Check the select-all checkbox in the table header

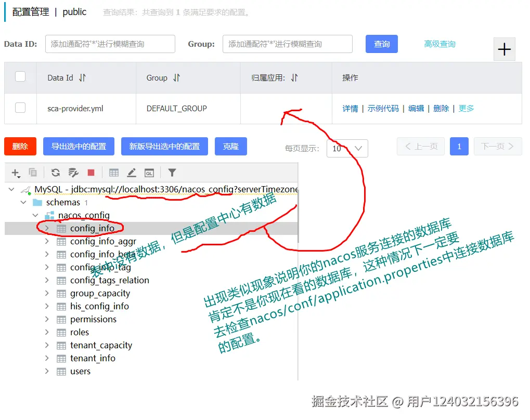pyautogui.click(x=20, y=77)
